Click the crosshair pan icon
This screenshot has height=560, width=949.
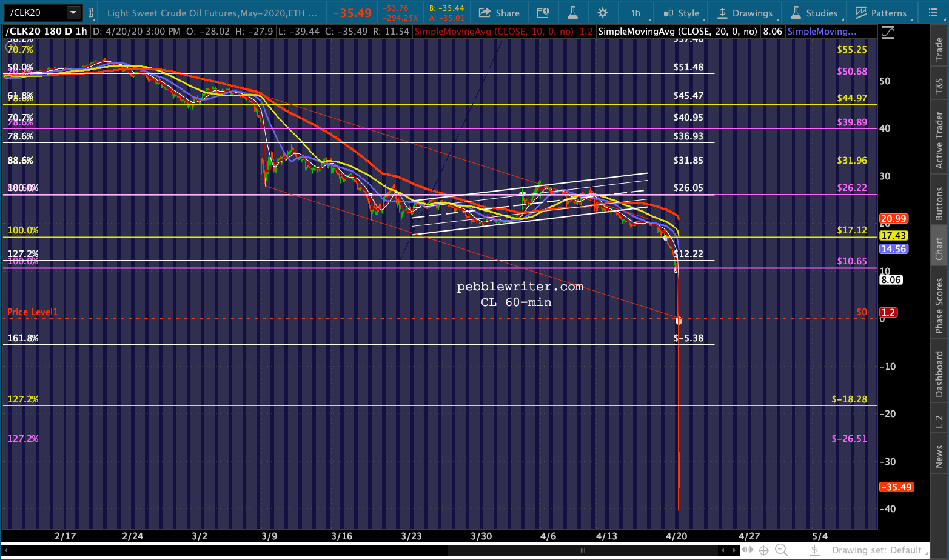click(763, 550)
